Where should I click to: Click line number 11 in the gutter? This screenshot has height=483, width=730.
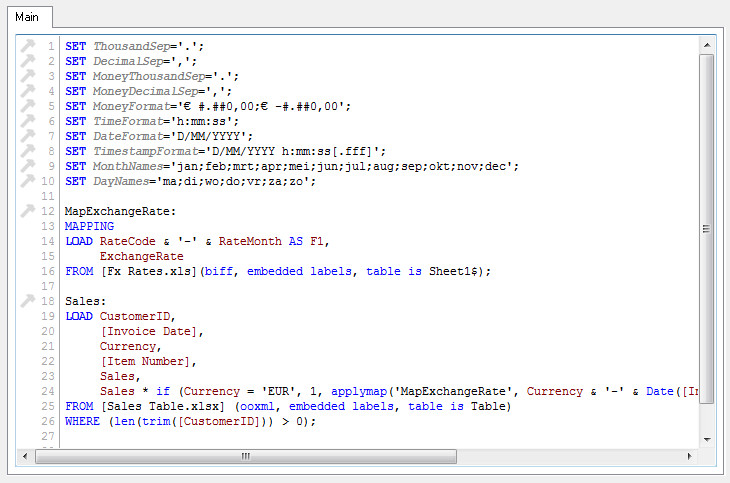coord(48,196)
